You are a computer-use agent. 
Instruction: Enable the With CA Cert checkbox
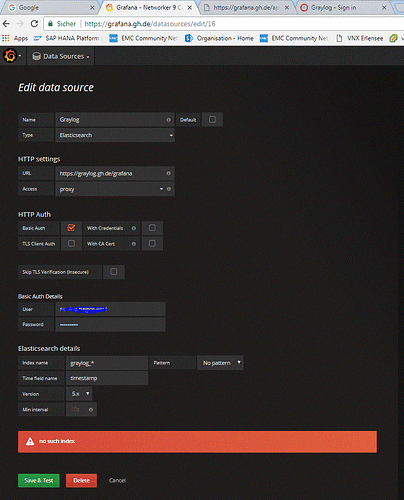click(x=152, y=243)
